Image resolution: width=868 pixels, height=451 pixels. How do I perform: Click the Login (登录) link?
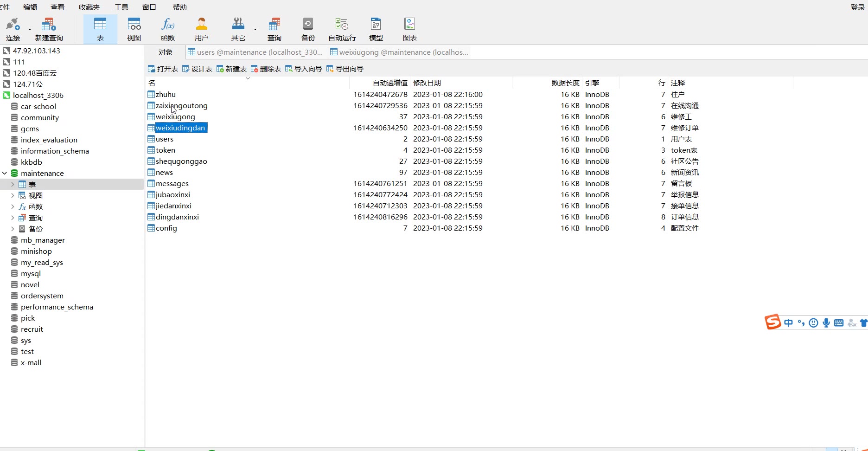pos(858,7)
